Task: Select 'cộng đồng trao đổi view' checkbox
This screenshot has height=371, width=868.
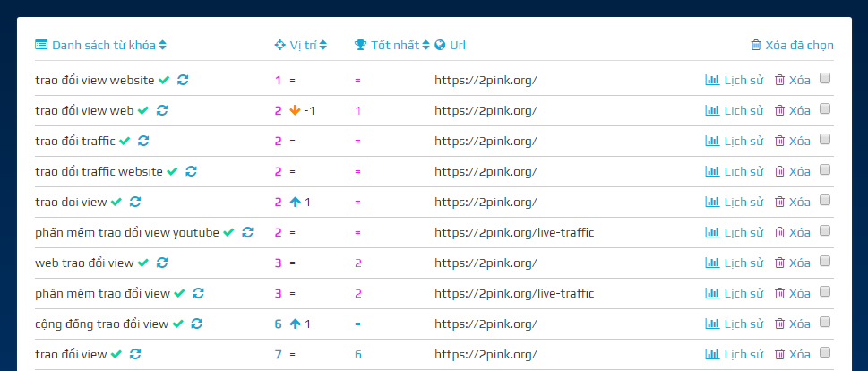Action: pos(825,322)
